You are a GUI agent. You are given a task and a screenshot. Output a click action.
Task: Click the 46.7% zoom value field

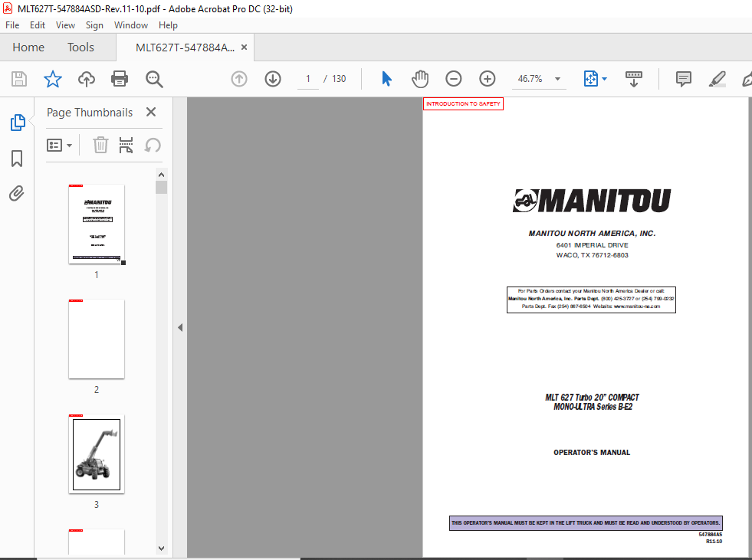[x=530, y=79]
